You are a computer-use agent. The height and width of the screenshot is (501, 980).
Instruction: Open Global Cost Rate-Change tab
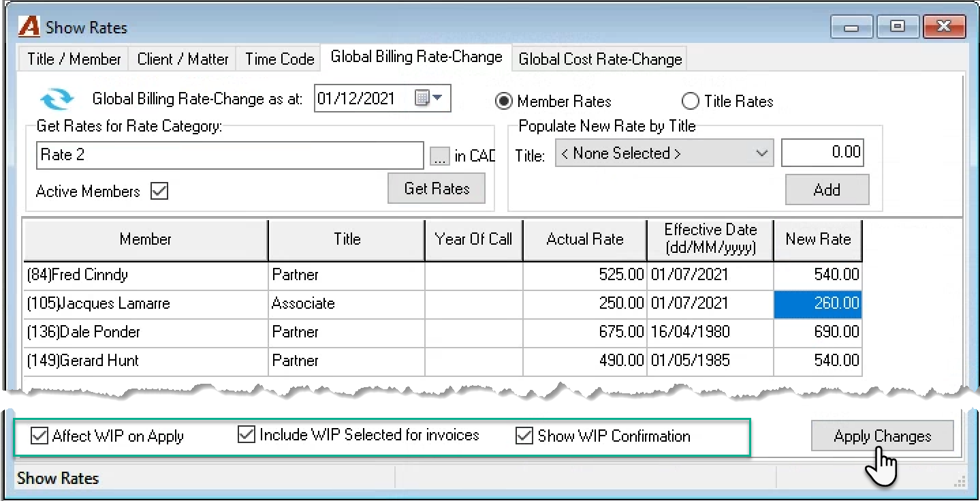pos(600,59)
